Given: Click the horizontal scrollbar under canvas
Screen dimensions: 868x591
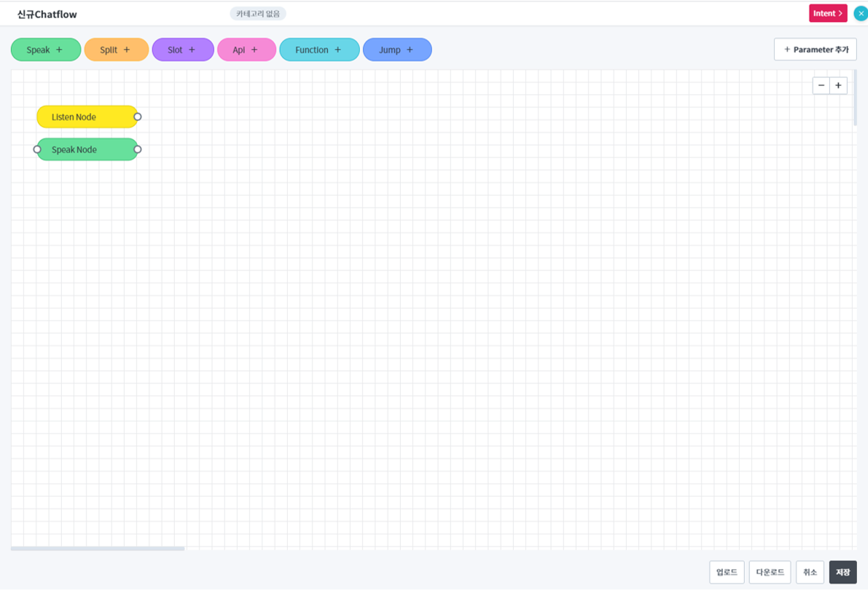Looking at the screenshot, I should pos(98,549).
